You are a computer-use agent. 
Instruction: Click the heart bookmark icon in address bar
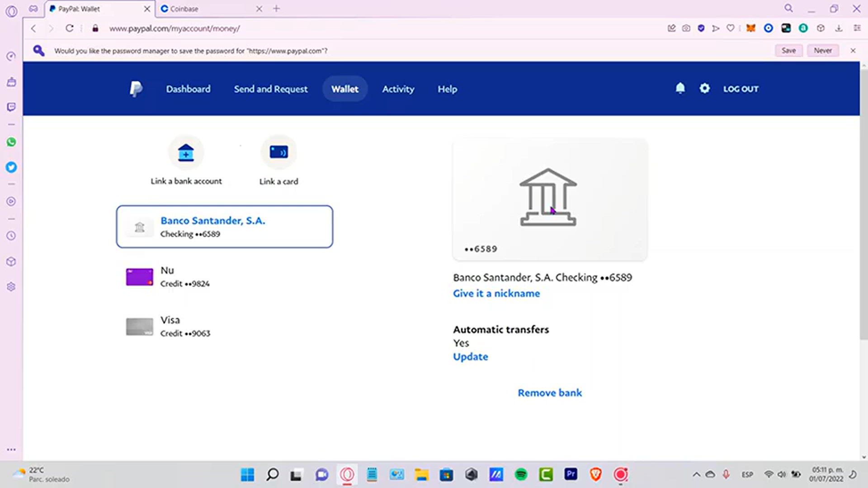coord(730,28)
